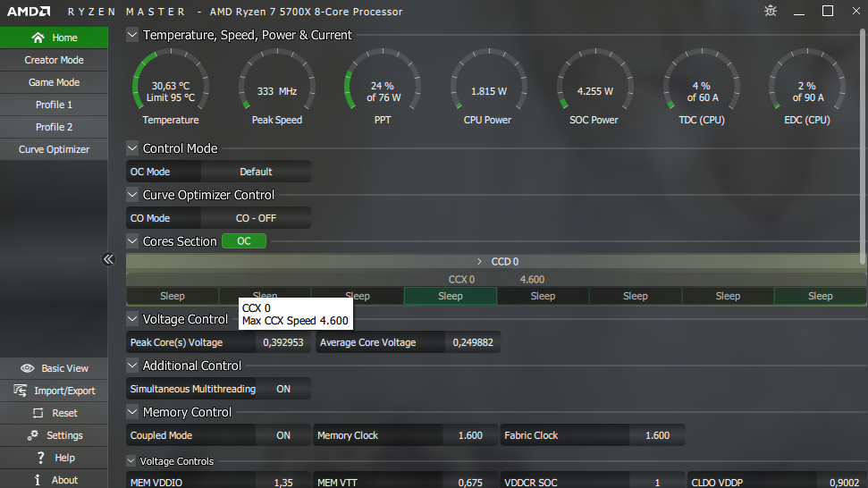Click the Peak Speed gauge dial
The image size is (868, 488).
[277, 80]
